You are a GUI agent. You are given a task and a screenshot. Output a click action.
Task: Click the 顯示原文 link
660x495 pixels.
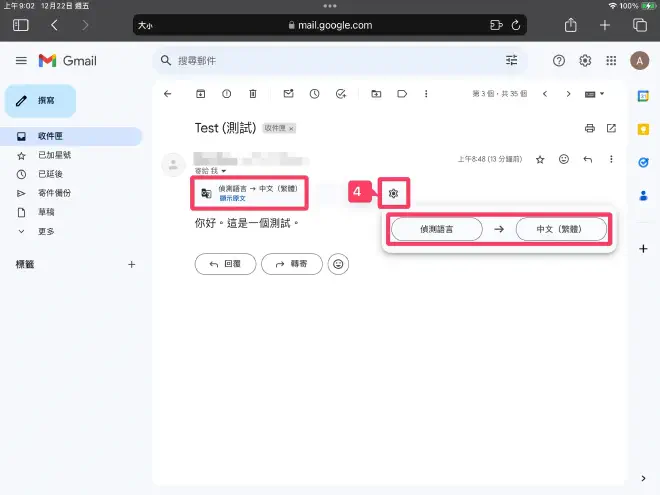pos(232,198)
